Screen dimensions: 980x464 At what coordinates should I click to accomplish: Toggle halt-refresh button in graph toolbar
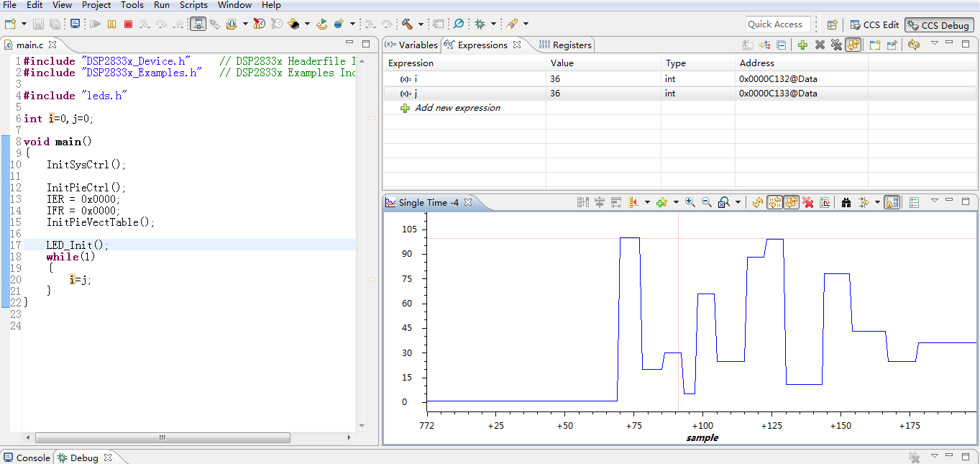coord(775,202)
